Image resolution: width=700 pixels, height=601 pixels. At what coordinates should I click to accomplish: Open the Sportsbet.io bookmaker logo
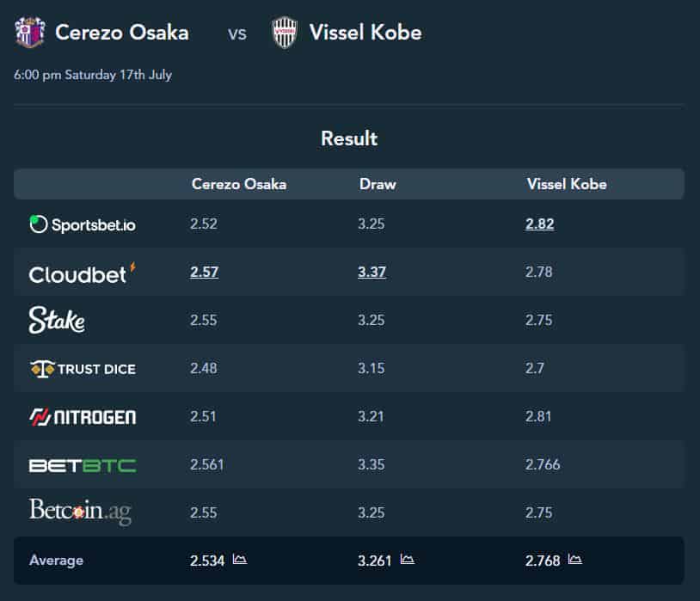click(x=83, y=224)
